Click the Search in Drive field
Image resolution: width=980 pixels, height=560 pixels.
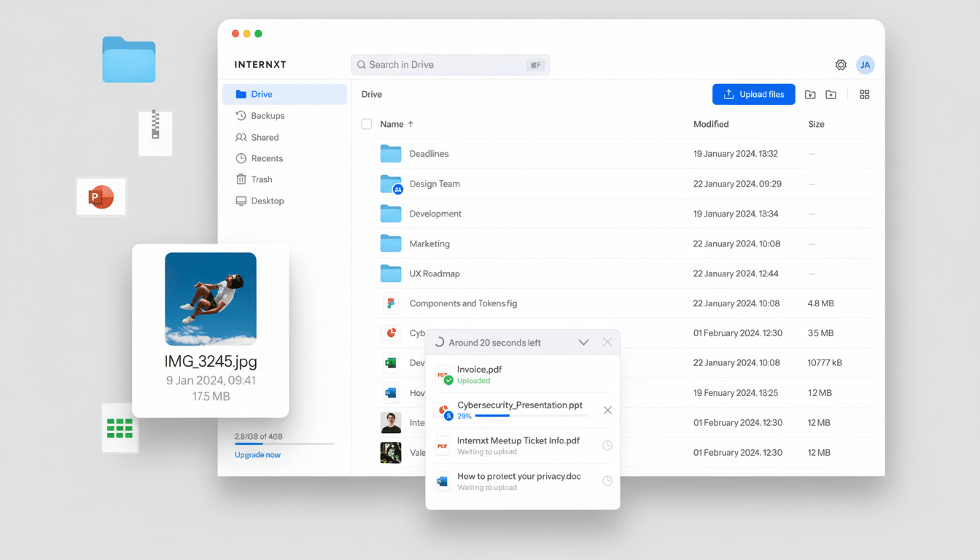(x=450, y=65)
